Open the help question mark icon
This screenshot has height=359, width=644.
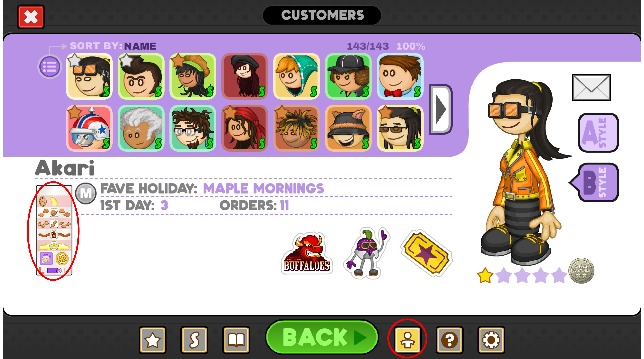[x=449, y=340]
